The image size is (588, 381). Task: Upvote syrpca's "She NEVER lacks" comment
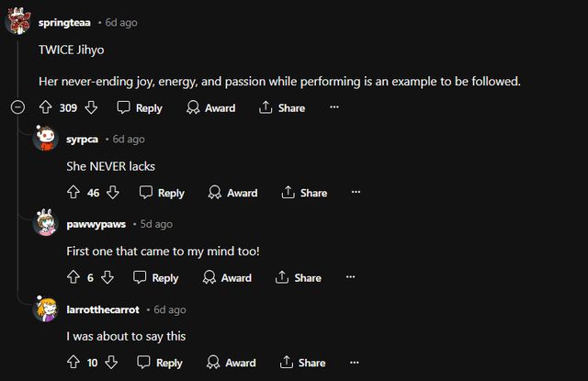73,193
